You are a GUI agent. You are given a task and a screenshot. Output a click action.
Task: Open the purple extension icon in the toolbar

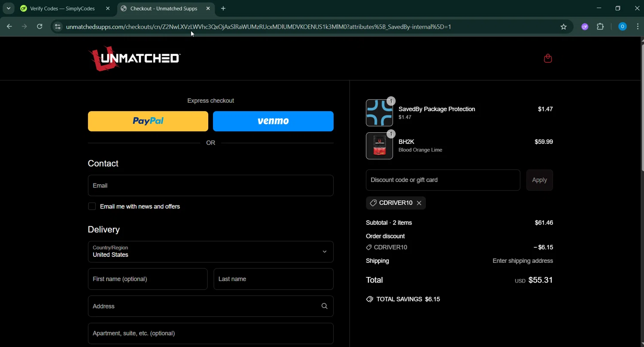click(585, 27)
